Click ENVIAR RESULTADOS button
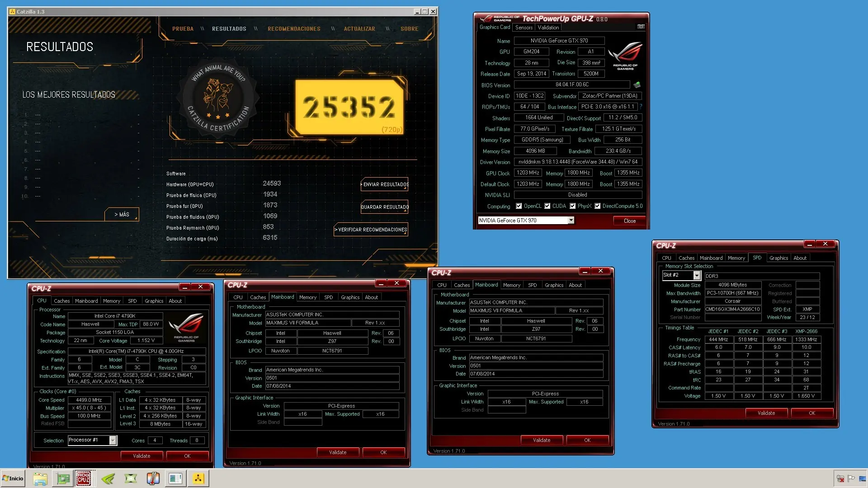This screenshot has height=488, width=868. tap(385, 184)
